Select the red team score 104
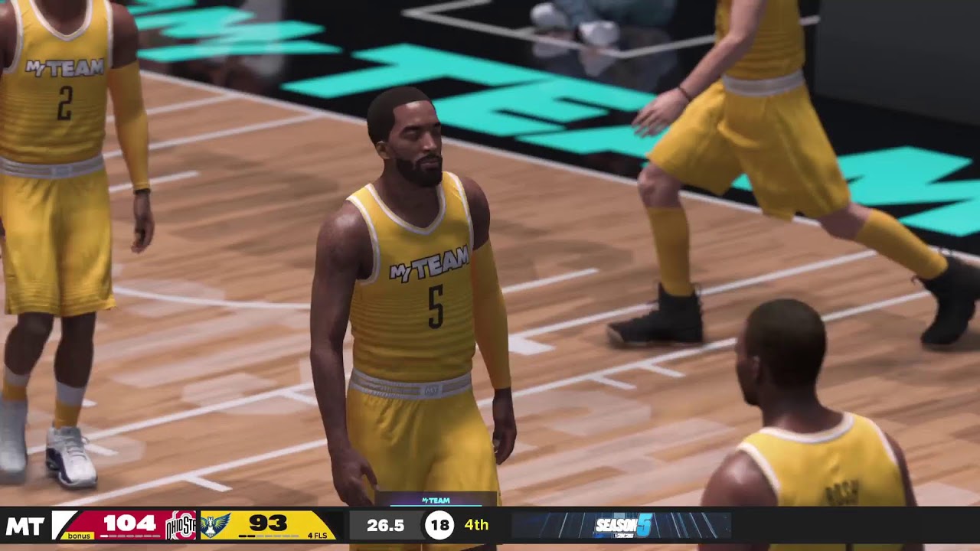This screenshot has width=980, height=551. pyautogui.click(x=130, y=523)
